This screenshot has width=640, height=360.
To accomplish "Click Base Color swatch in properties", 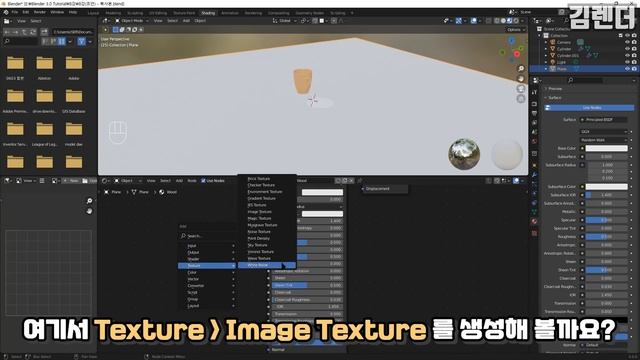I will (607, 148).
